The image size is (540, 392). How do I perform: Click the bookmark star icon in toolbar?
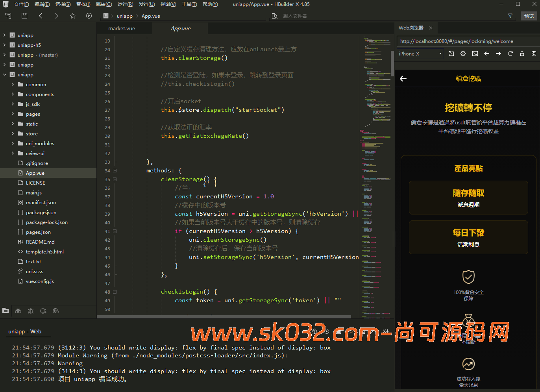[x=73, y=16]
